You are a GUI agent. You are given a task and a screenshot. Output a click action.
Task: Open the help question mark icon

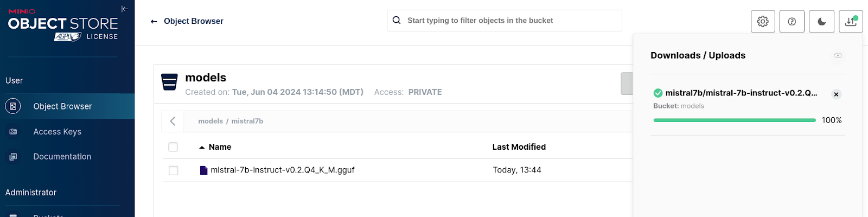click(792, 22)
